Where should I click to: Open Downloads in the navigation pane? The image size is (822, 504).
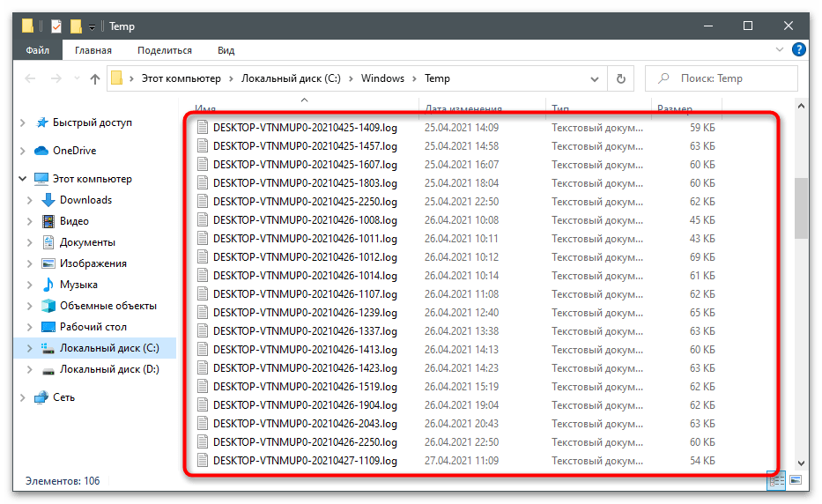click(x=86, y=200)
